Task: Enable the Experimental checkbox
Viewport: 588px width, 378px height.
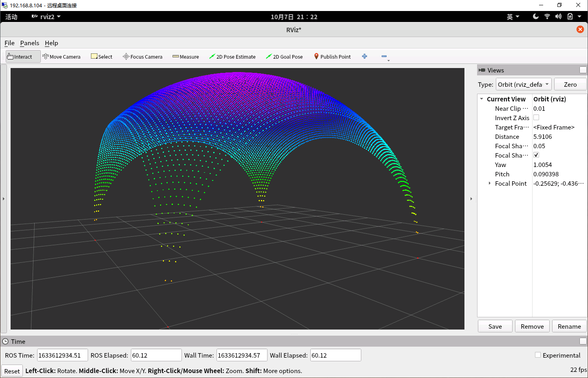Action: point(538,355)
